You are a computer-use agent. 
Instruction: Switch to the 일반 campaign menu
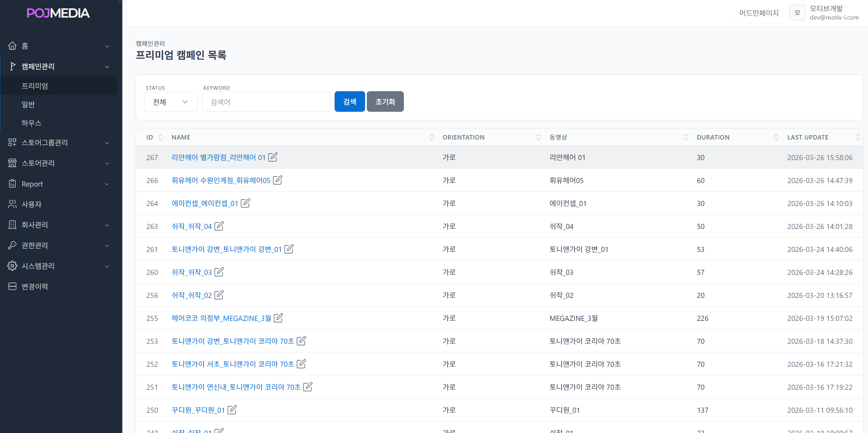pos(28,104)
